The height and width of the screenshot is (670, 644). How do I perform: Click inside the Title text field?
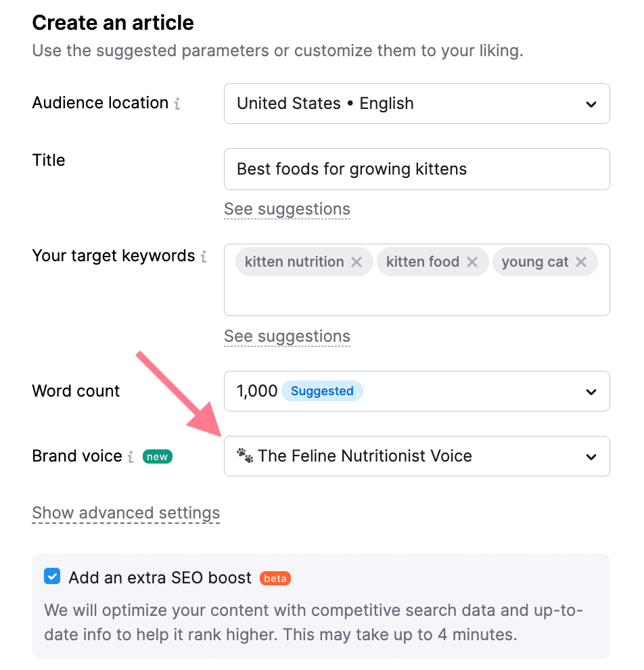tap(417, 169)
